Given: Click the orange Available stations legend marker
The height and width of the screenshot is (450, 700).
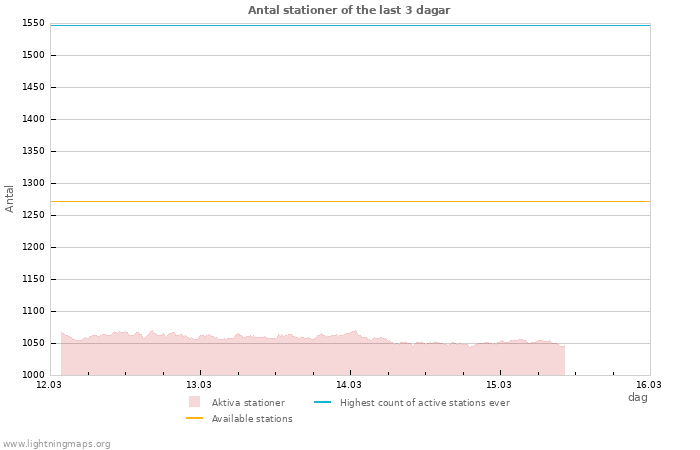Looking at the screenshot, I should (194, 419).
